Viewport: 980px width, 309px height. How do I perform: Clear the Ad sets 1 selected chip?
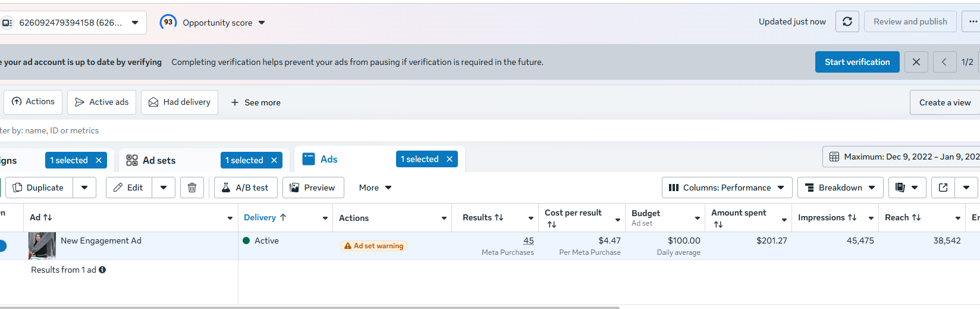click(x=274, y=160)
